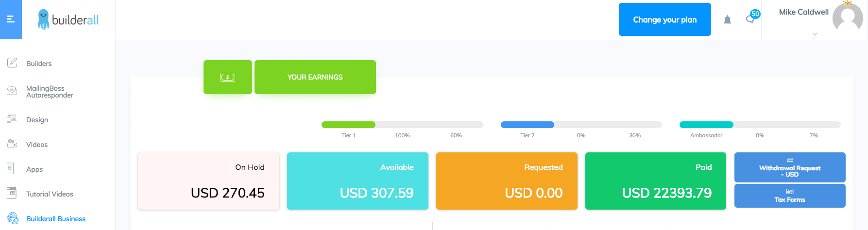Click the green money bill icon tile
The width and height of the screenshot is (868, 230).
[x=228, y=77]
